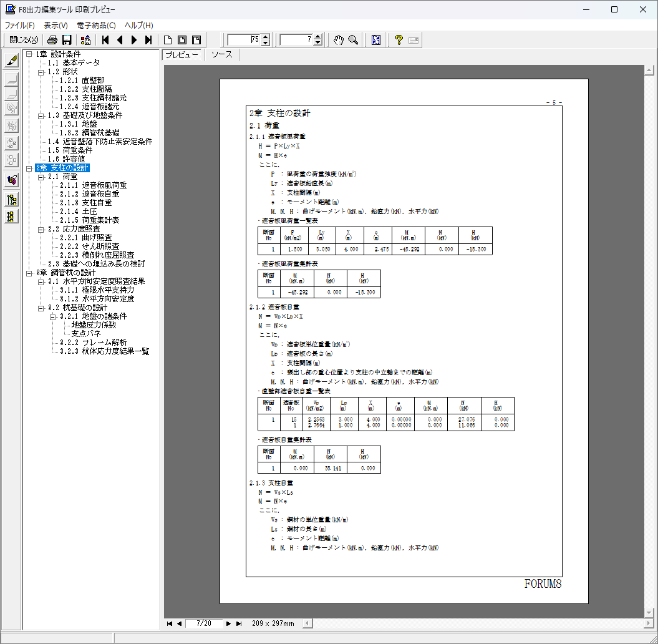Image resolution: width=658 pixels, height=644 pixels.
Task: Click the page number field showing 7
Action: point(296,40)
